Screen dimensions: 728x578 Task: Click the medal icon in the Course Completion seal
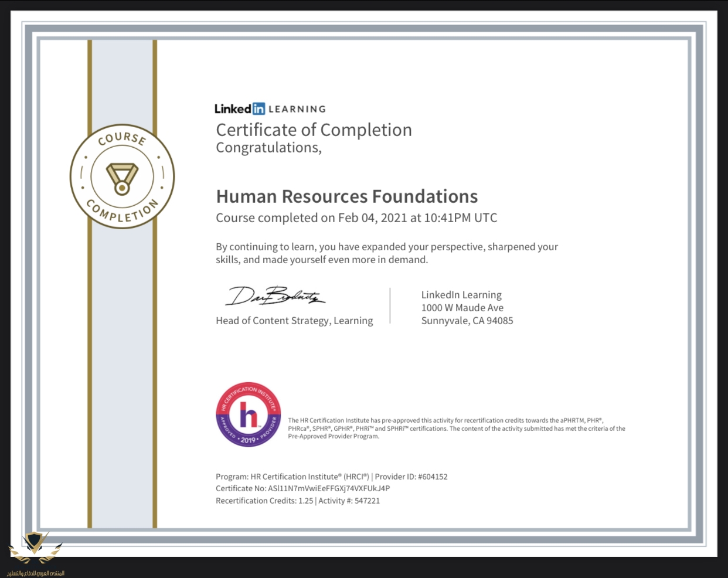click(122, 178)
